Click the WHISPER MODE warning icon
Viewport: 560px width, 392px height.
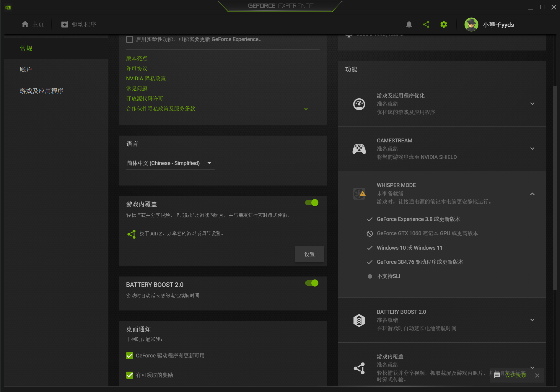tap(359, 193)
